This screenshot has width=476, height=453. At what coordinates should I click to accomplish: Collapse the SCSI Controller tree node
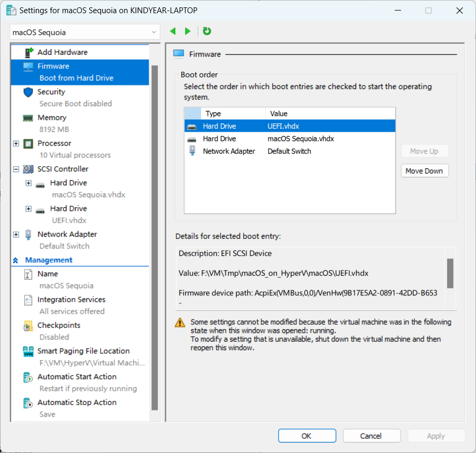click(x=16, y=169)
